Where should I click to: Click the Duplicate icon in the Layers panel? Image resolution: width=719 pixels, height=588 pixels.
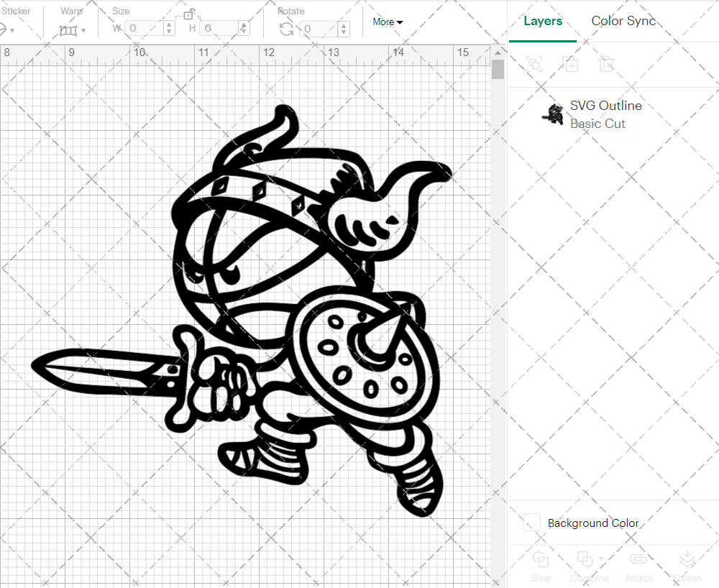(x=571, y=64)
